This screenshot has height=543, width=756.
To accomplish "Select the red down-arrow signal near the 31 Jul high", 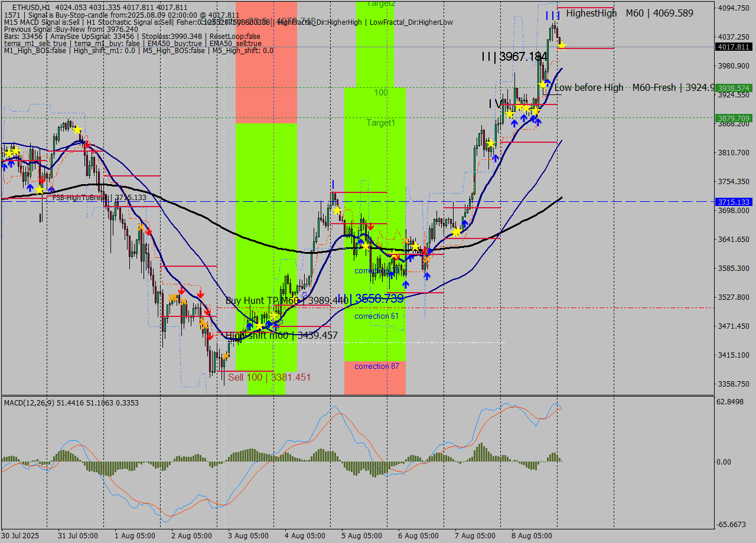I will point(88,145).
